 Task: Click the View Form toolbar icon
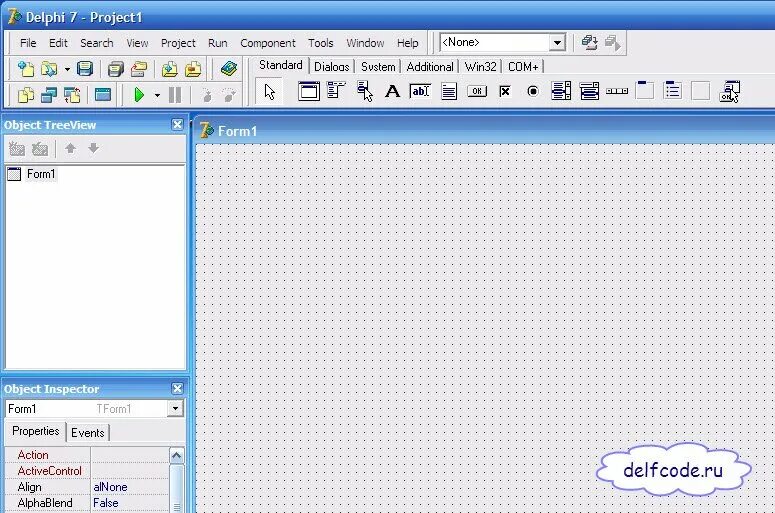click(x=49, y=94)
